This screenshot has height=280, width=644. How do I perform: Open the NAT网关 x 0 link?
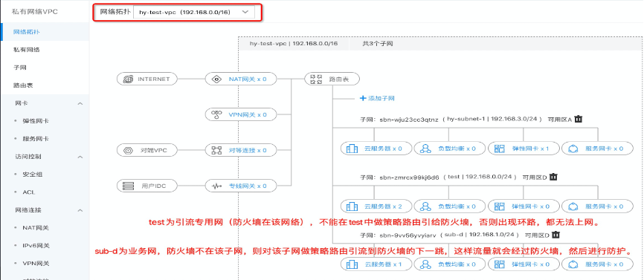pyautogui.click(x=248, y=79)
